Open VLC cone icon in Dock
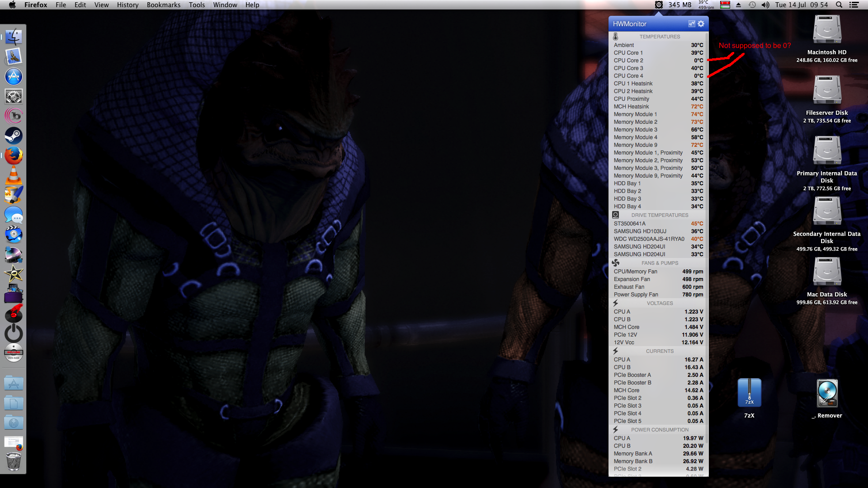This screenshot has height=488, width=868. coord(14,175)
